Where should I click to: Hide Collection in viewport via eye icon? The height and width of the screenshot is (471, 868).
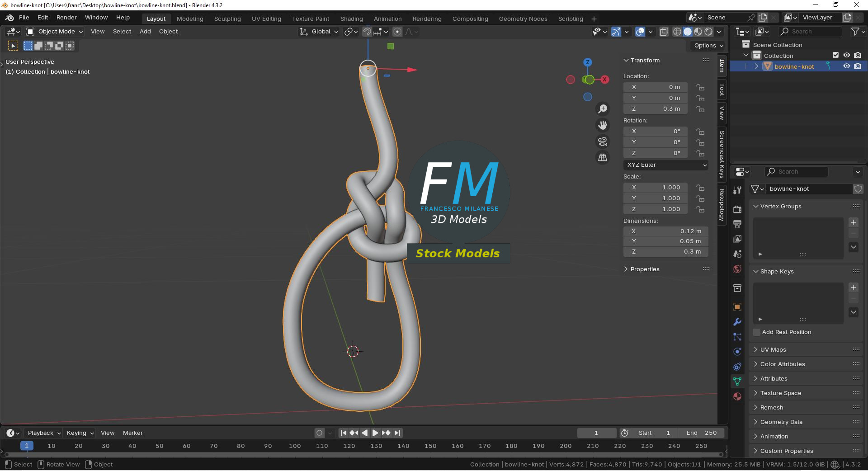point(847,55)
